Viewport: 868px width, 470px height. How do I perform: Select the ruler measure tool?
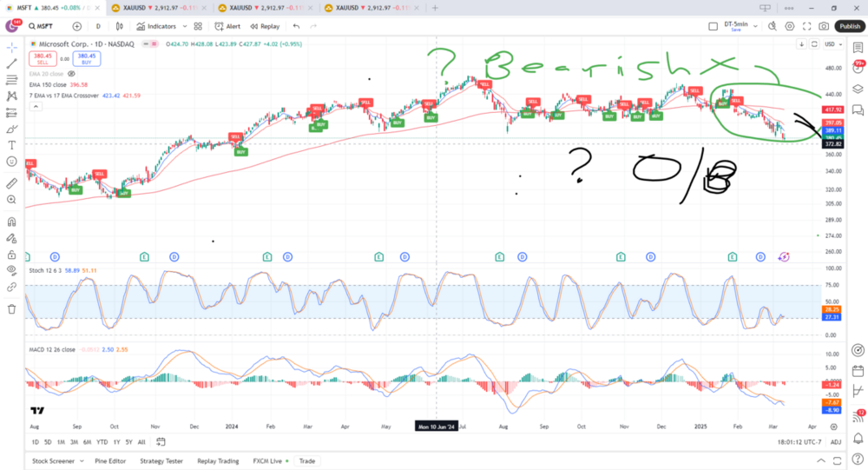click(x=11, y=183)
